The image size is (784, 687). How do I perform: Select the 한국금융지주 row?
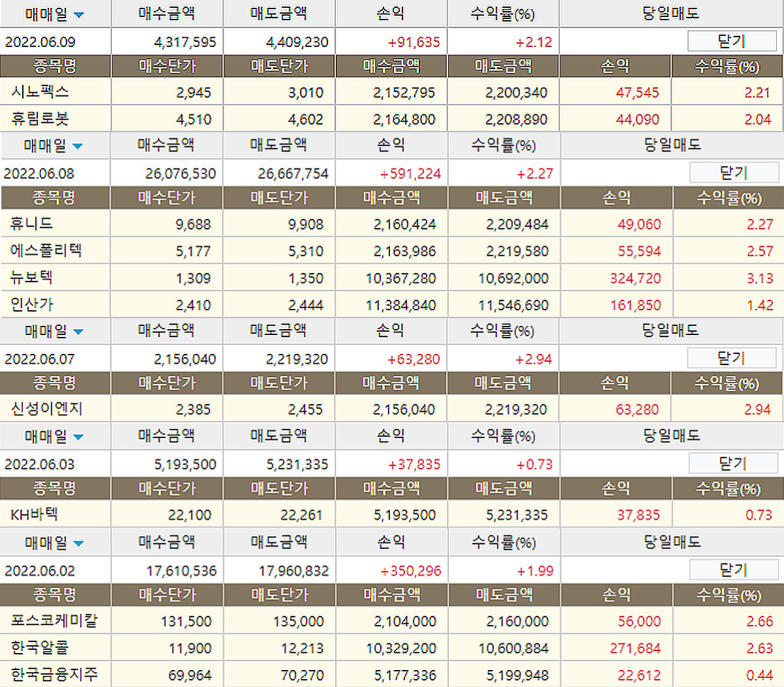coord(54,675)
